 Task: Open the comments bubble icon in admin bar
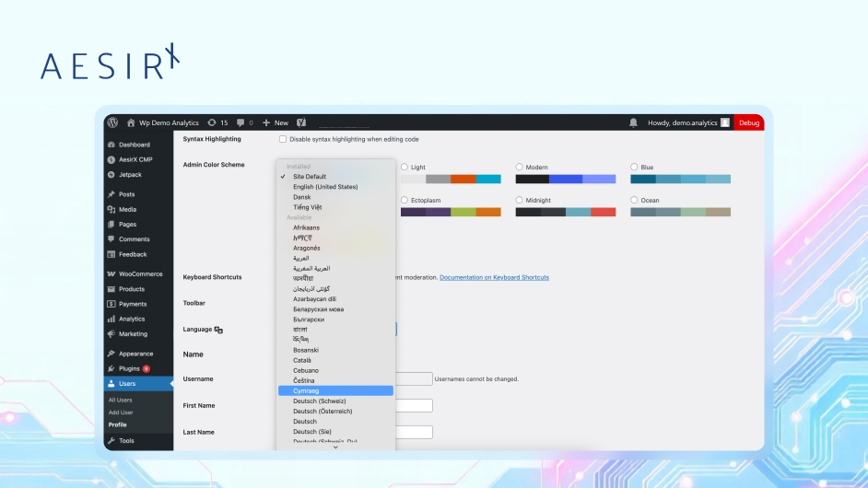click(240, 122)
